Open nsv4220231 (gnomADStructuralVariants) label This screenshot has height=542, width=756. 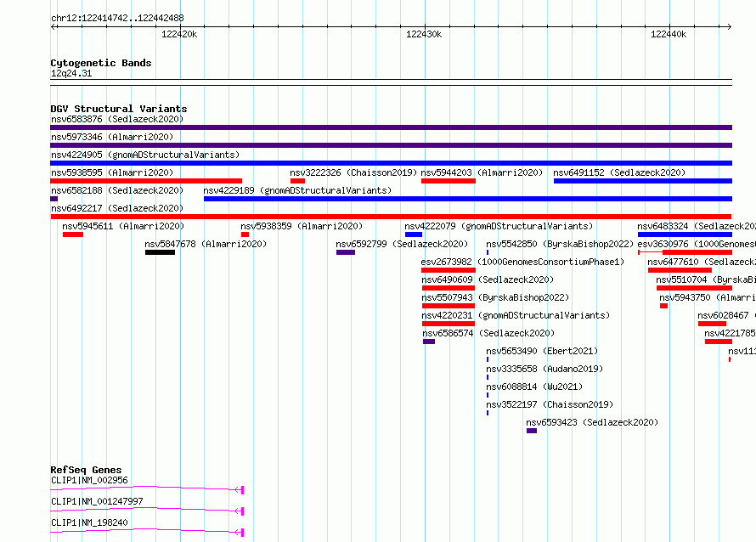click(516, 315)
